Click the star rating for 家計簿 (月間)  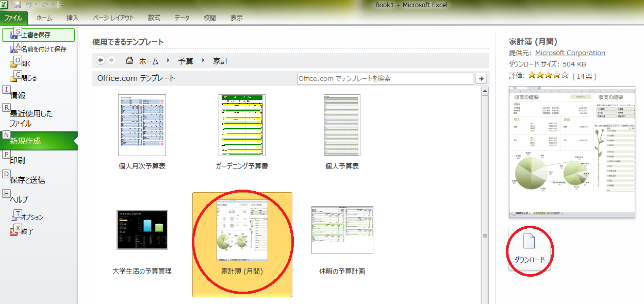point(548,75)
